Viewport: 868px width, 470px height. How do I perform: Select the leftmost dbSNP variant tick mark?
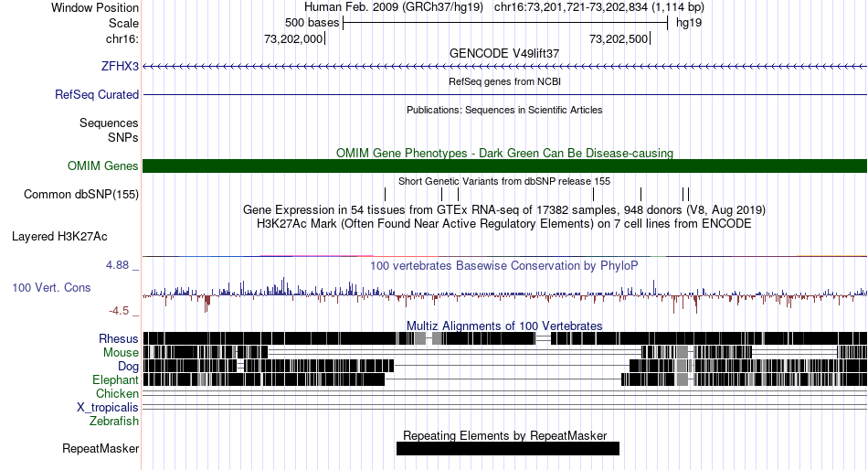386,194
